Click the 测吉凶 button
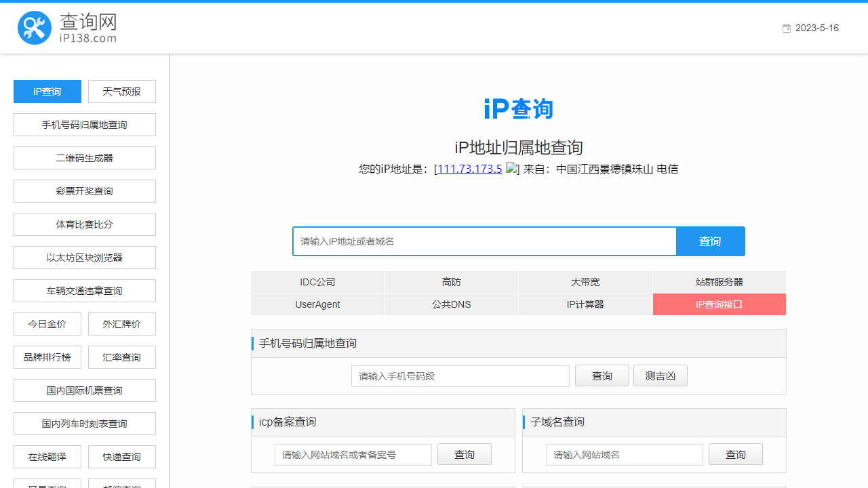The height and width of the screenshot is (488, 868). point(660,375)
